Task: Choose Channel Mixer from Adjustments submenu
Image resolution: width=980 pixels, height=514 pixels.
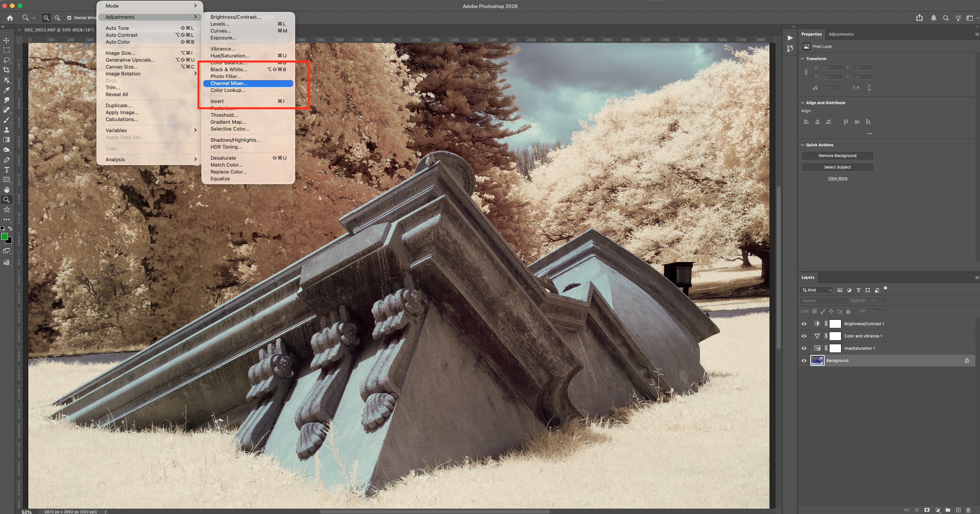Action: (x=229, y=83)
